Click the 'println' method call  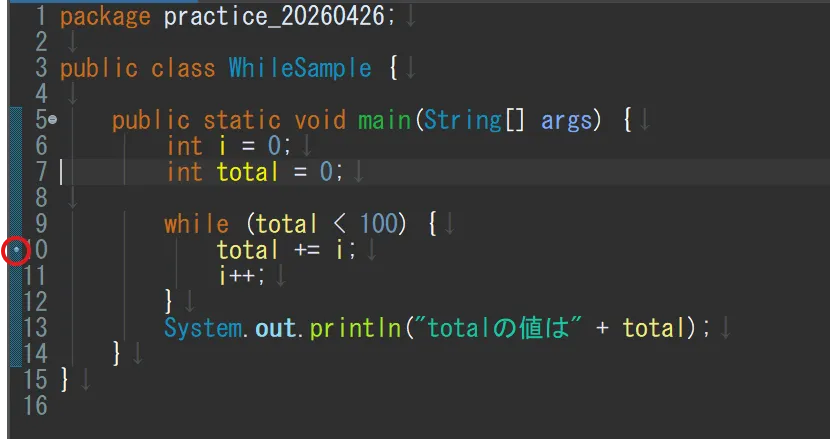(355, 328)
